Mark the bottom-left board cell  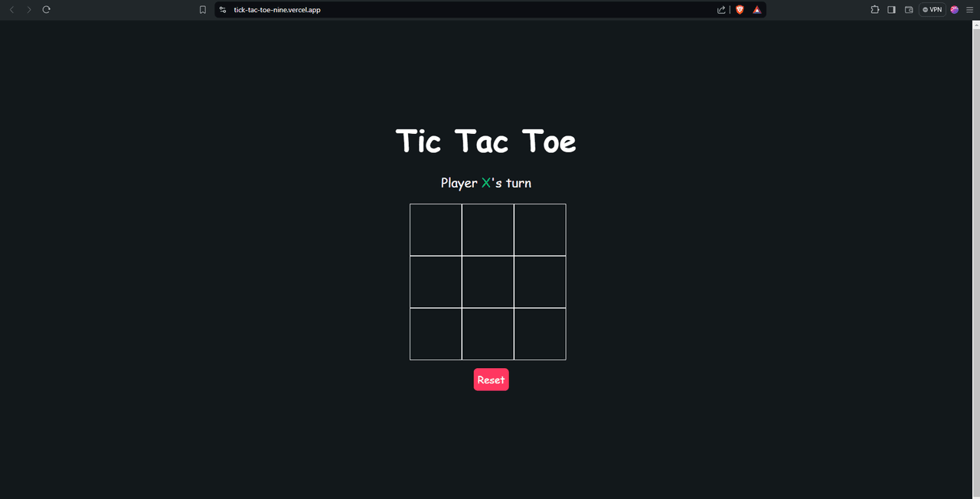pos(436,334)
